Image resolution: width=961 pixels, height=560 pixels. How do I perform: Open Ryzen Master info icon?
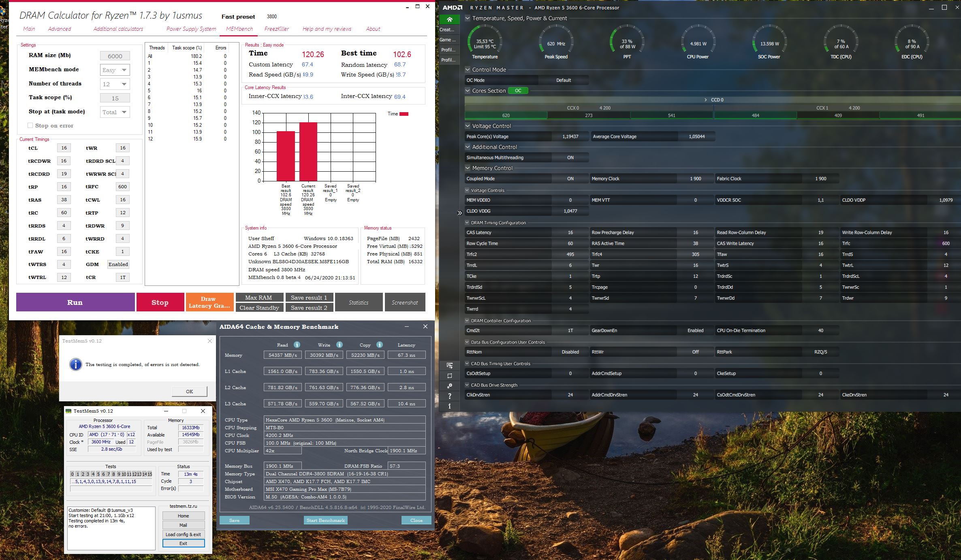[449, 406]
